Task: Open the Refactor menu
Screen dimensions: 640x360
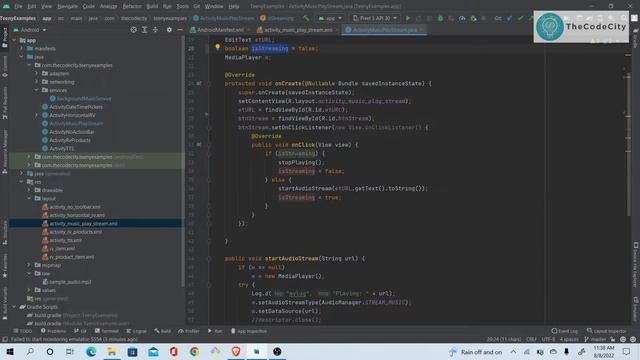Action: 132,7
